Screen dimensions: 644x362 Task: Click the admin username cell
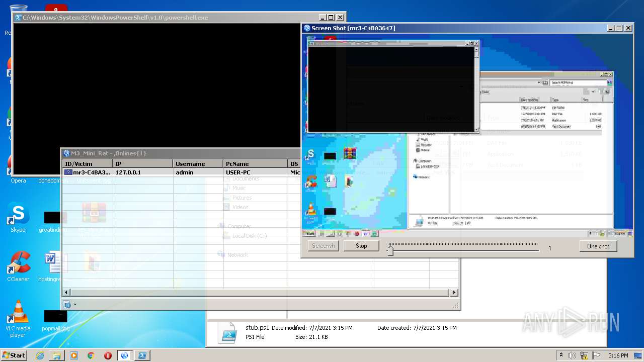pos(185,172)
